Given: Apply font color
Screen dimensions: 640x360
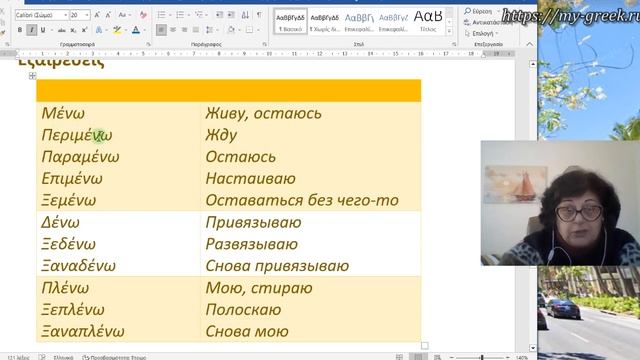Looking at the screenshot, I should 136,30.
